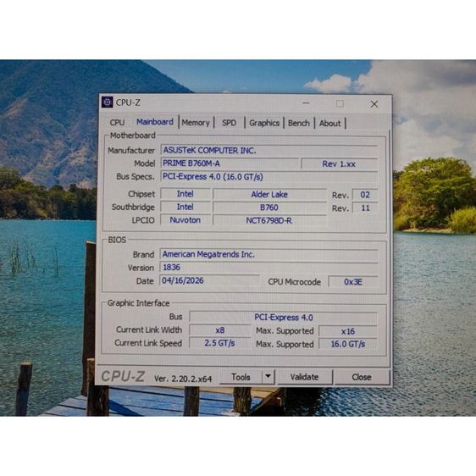Click max supported link width x16

(x=348, y=331)
